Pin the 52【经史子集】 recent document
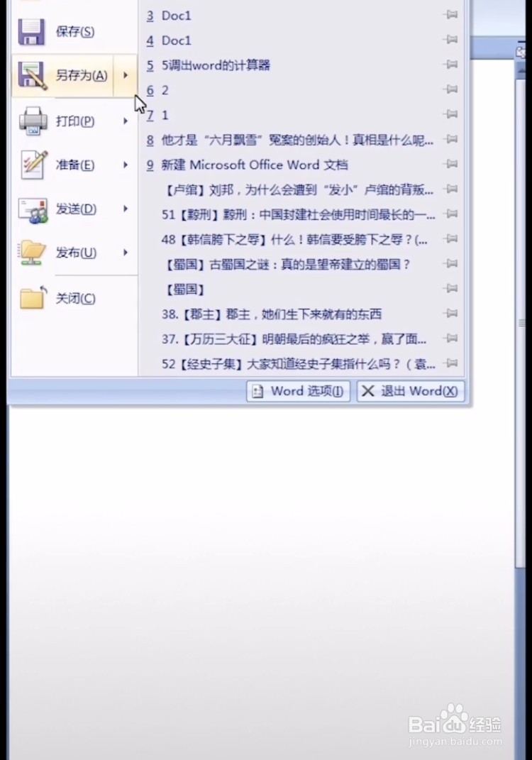Screen dimensions: 532x760 tap(450, 363)
